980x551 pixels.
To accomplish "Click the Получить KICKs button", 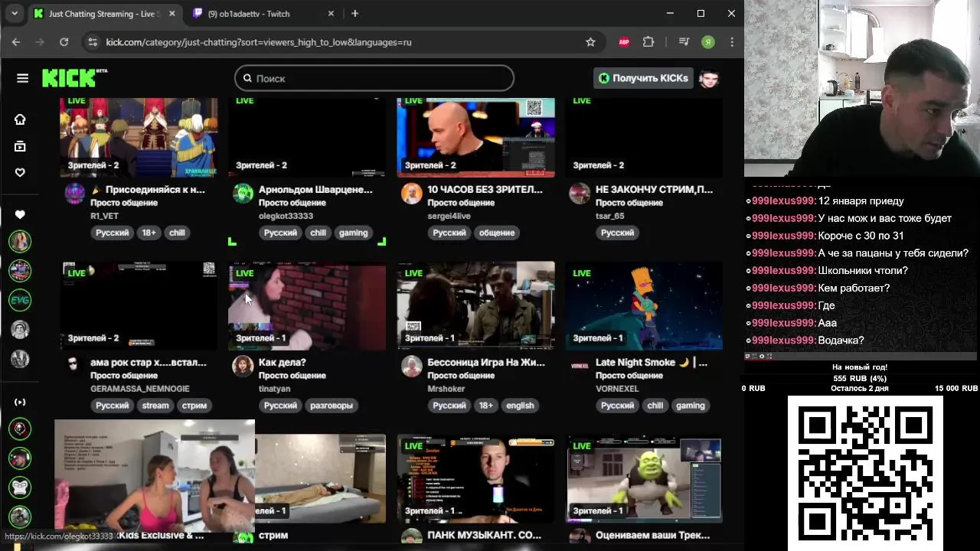I will [643, 78].
